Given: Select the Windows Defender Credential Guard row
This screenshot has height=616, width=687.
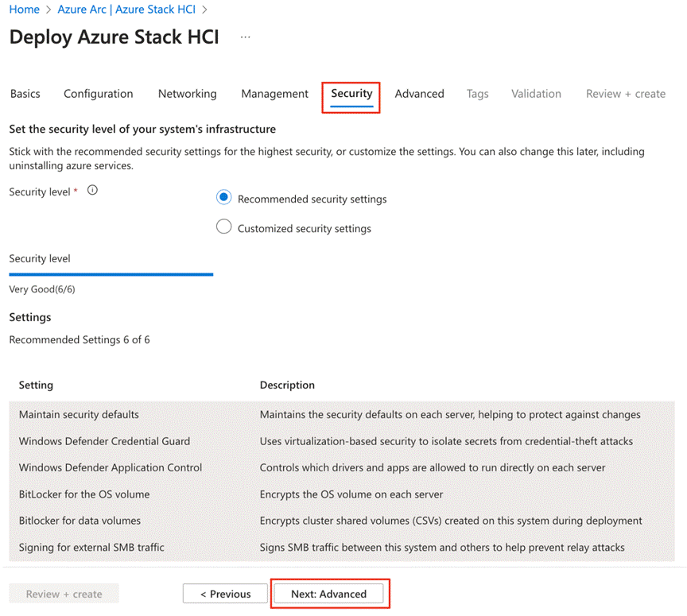Looking at the screenshot, I should (104, 441).
